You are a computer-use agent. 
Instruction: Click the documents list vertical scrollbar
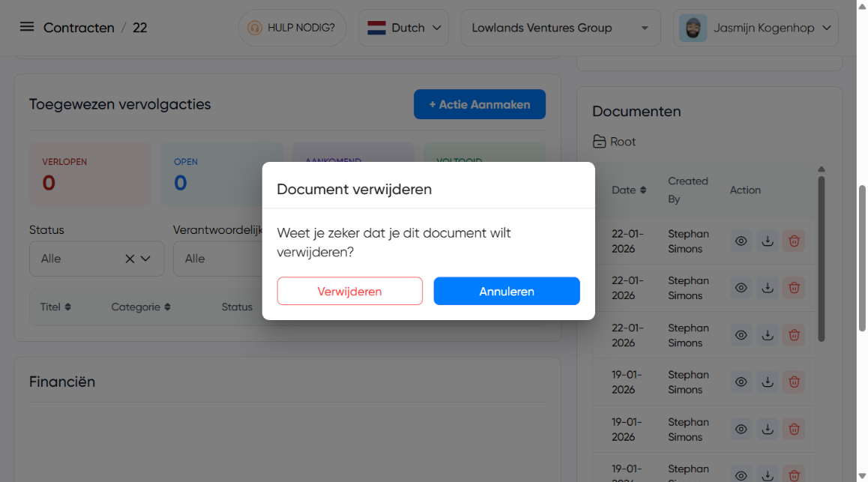pyautogui.click(x=822, y=259)
